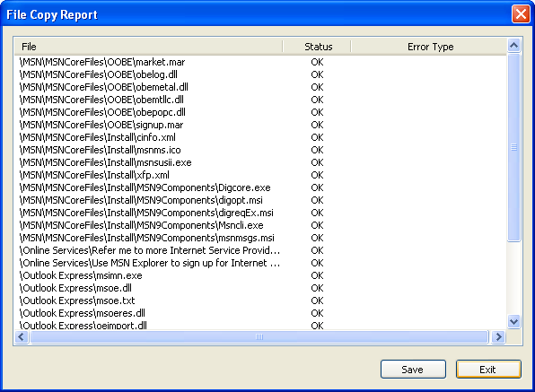Click the Save button
Screen dimensions: 535x392
click(413, 370)
